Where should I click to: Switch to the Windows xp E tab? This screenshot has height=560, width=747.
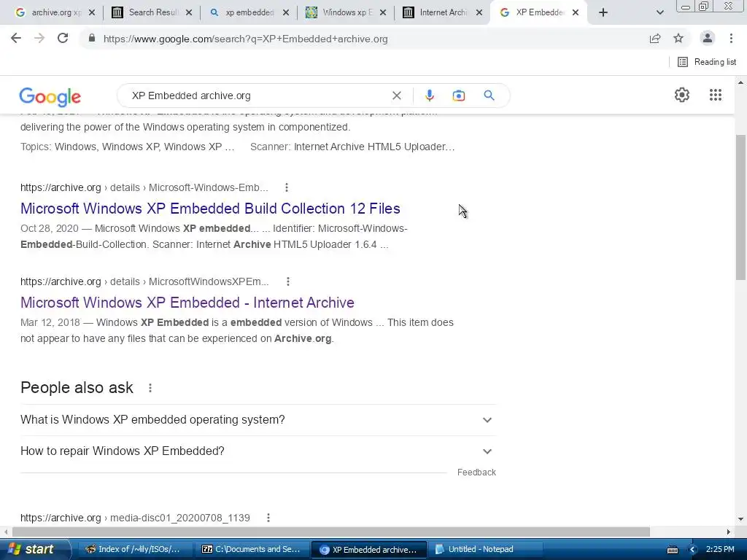click(x=341, y=12)
